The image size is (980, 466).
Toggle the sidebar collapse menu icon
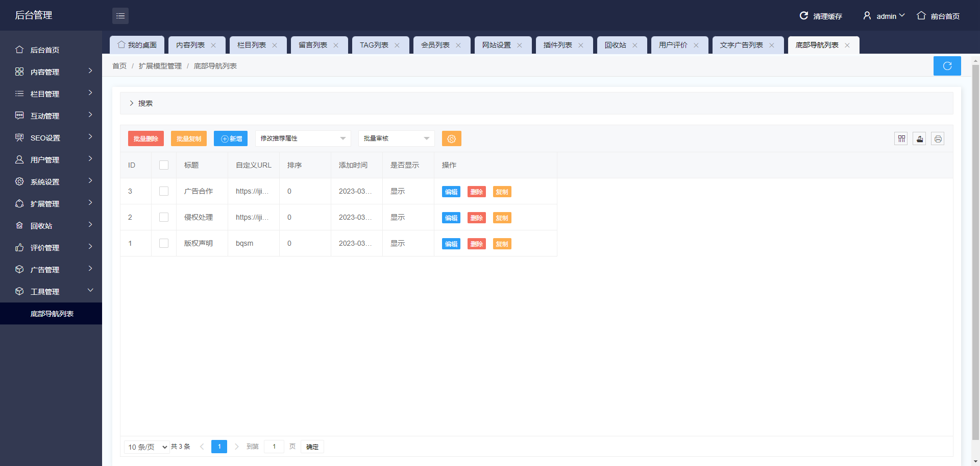click(x=120, y=16)
